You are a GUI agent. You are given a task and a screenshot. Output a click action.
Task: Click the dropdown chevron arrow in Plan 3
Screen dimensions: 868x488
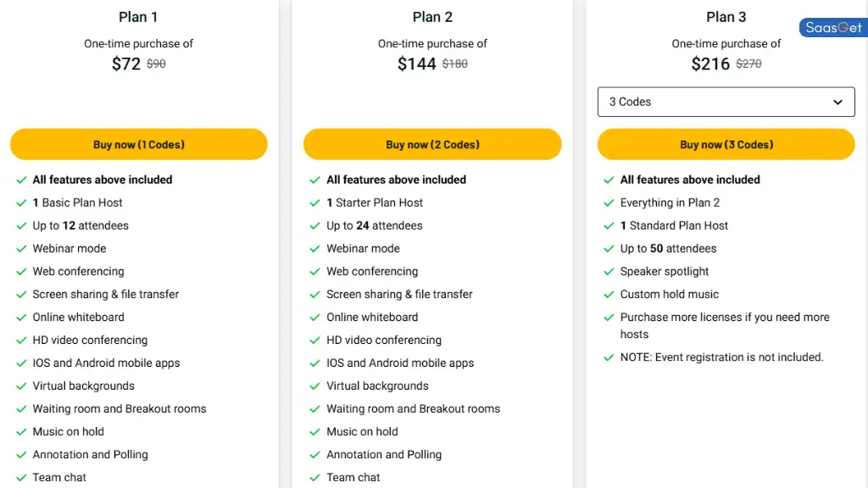coord(837,103)
